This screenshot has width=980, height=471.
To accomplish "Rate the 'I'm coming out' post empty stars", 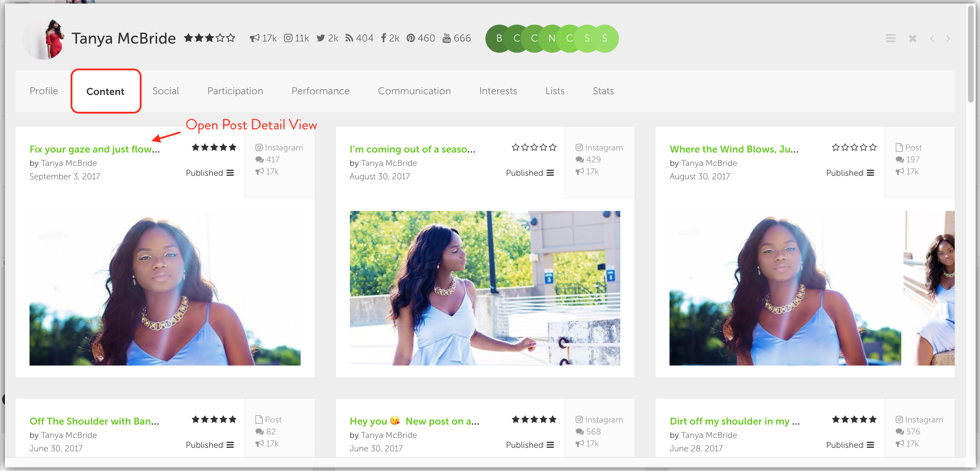I will click(x=534, y=147).
